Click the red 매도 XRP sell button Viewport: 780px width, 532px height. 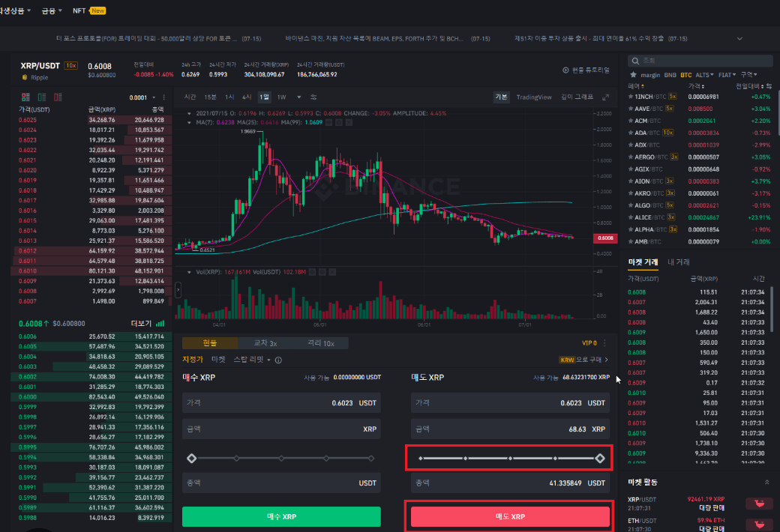[x=510, y=516]
